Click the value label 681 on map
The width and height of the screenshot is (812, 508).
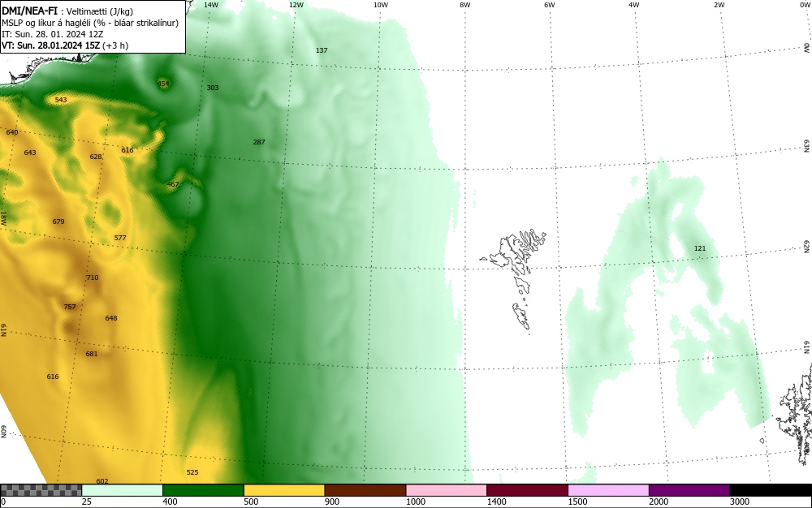point(92,355)
